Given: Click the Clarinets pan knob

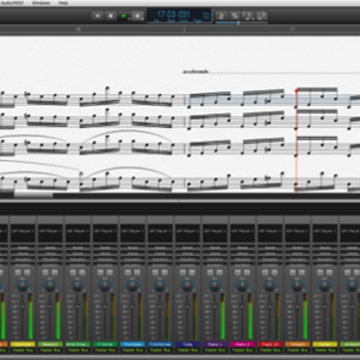Looking at the screenshot, I should tap(22, 286).
